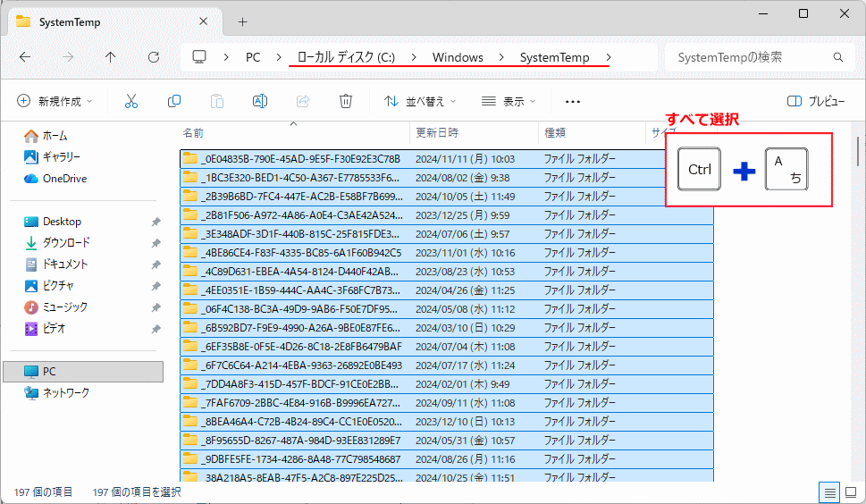Go forward with the right arrow
The height and width of the screenshot is (504, 866).
pos(68,57)
